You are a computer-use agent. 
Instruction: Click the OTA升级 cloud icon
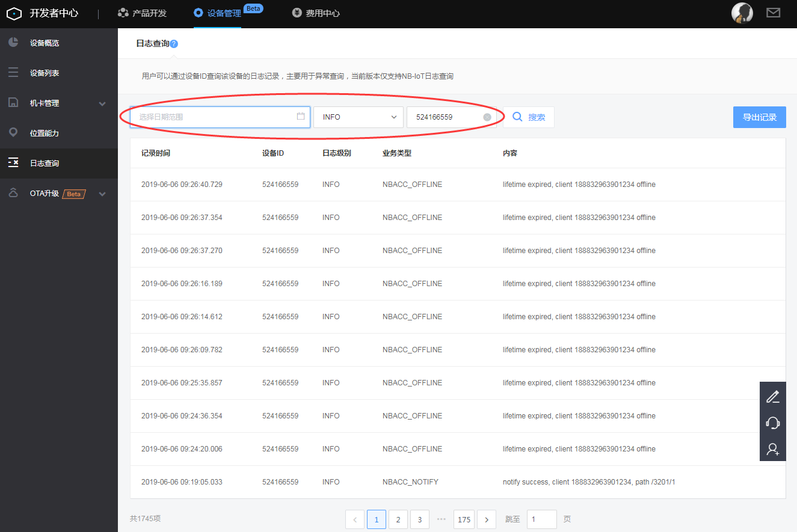(13, 193)
